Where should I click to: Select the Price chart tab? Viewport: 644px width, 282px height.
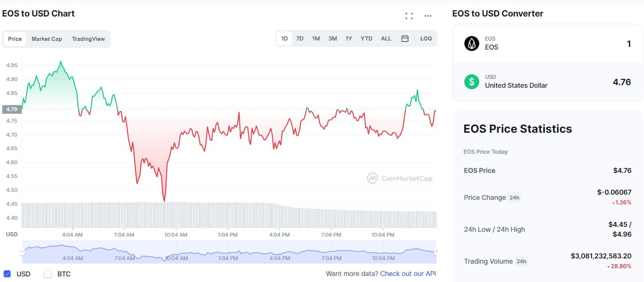(x=15, y=39)
